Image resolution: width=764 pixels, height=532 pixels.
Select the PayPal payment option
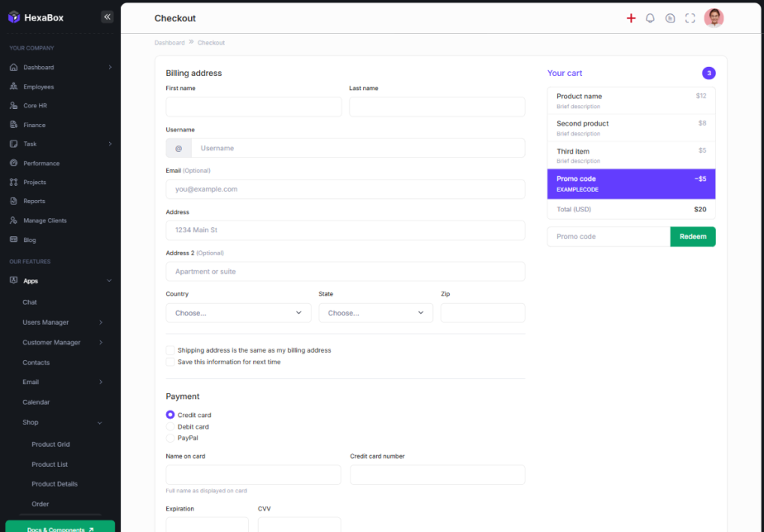coord(170,438)
